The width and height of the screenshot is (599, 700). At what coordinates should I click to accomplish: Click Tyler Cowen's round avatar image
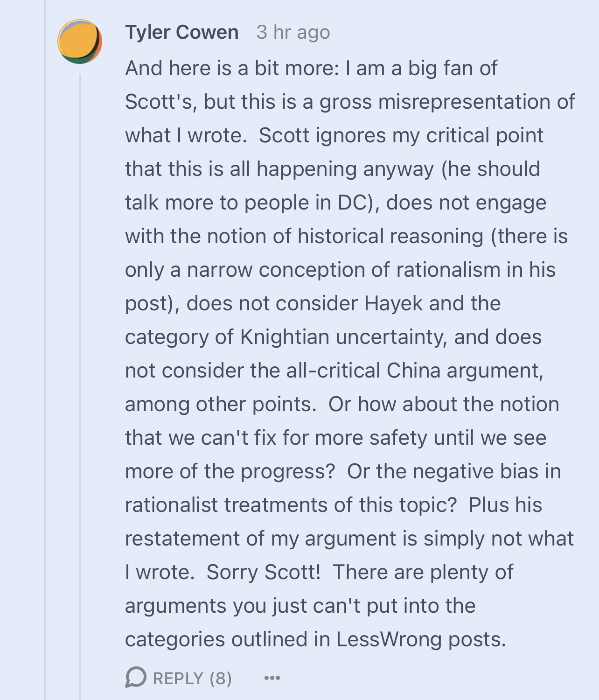80,42
